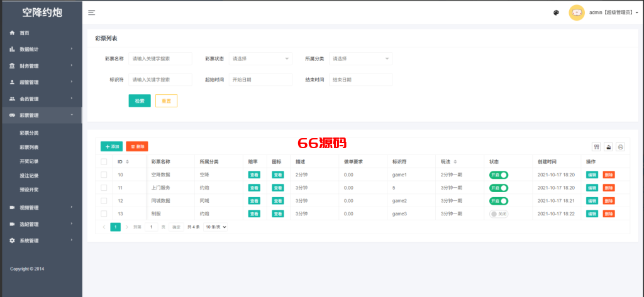Click the green 添加 button
Viewport: 644px width, 297px height.
point(112,146)
